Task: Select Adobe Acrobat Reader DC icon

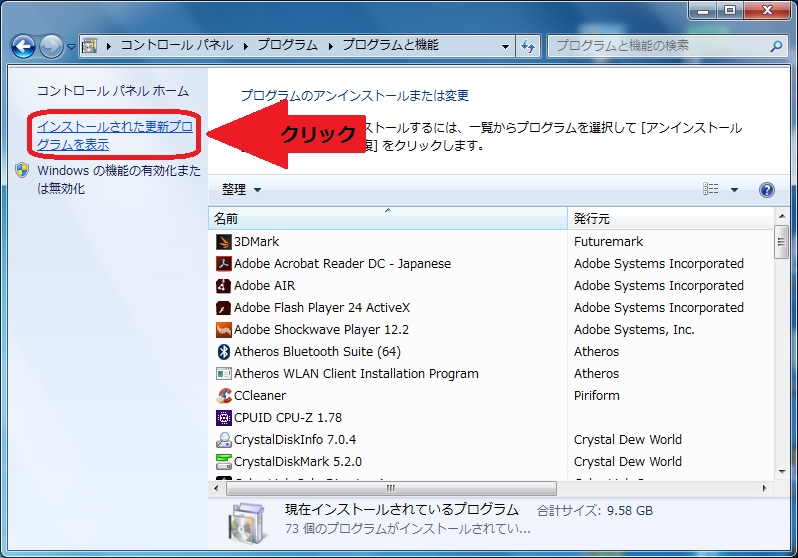Action: click(x=223, y=264)
